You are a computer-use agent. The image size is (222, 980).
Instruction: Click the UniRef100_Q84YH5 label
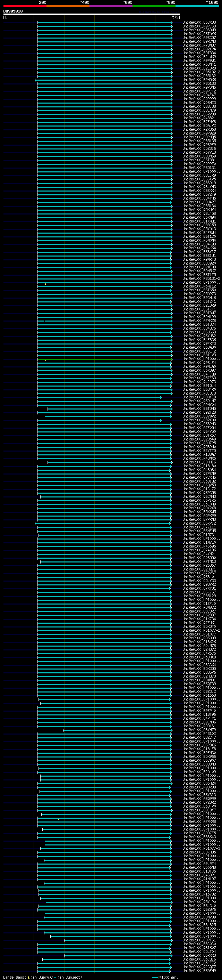click(x=199, y=199)
